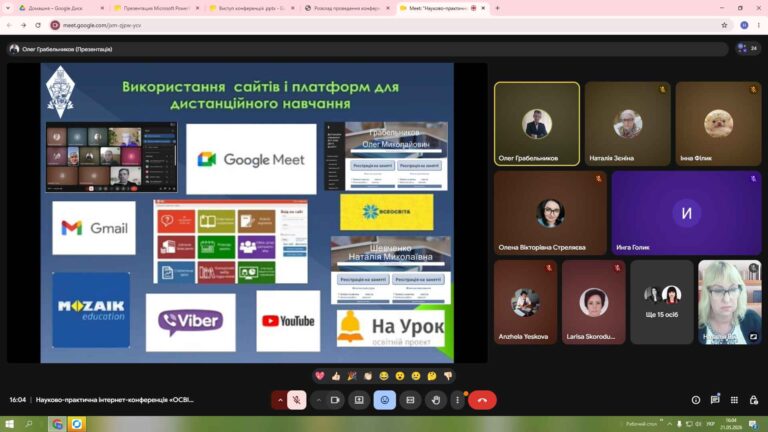Click the present screen button
Image resolution: width=768 pixels, height=432 pixels.
pos(359,400)
